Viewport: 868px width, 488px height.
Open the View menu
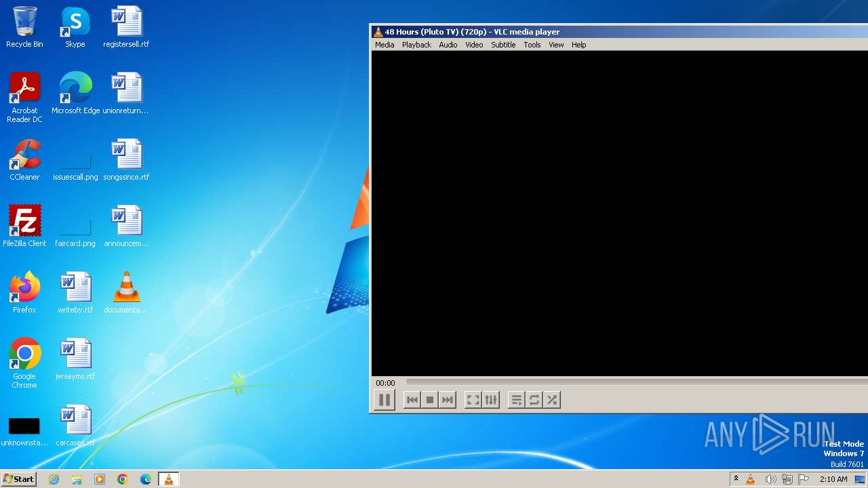[556, 45]
